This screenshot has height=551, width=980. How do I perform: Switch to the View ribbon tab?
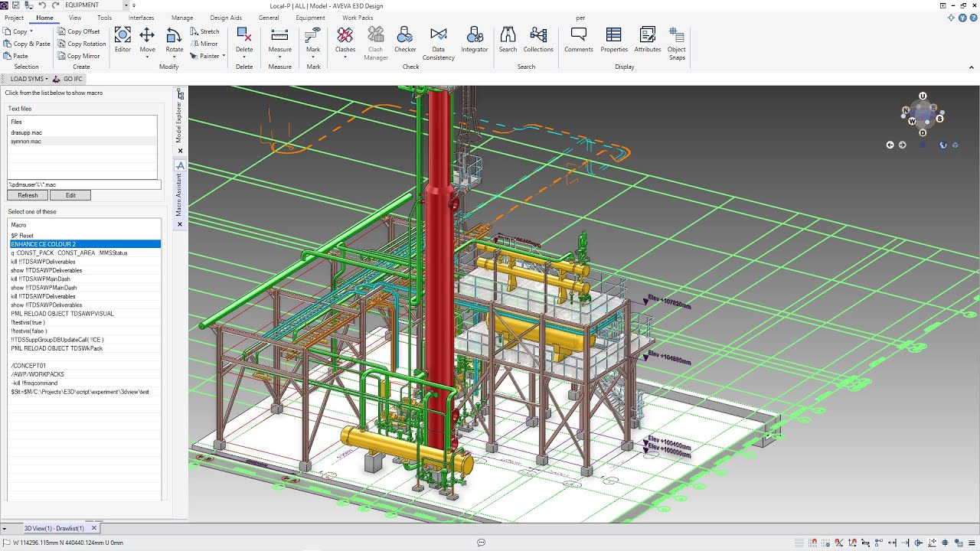(x=75, y=18)
